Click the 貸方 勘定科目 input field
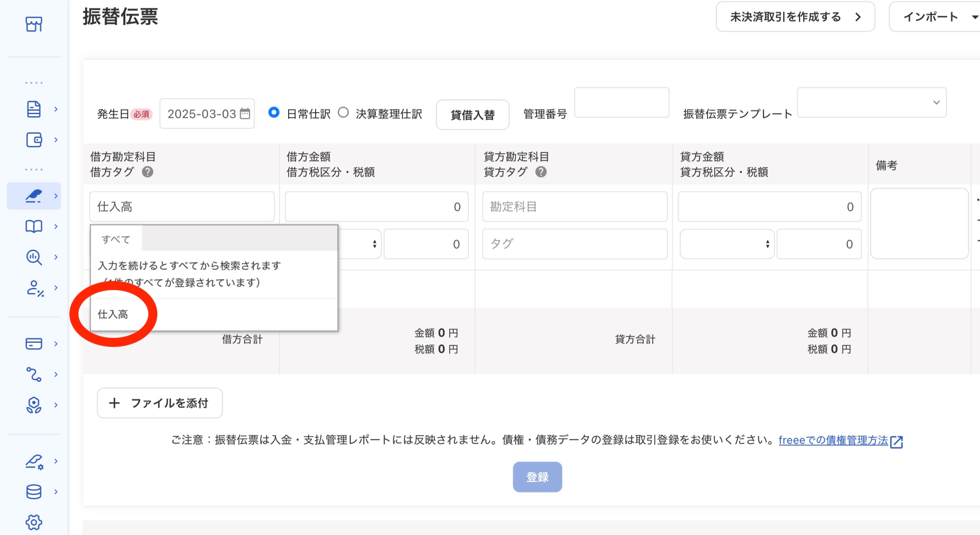The height and width of the screenshot is (535, 980). (x=574, y=207)
